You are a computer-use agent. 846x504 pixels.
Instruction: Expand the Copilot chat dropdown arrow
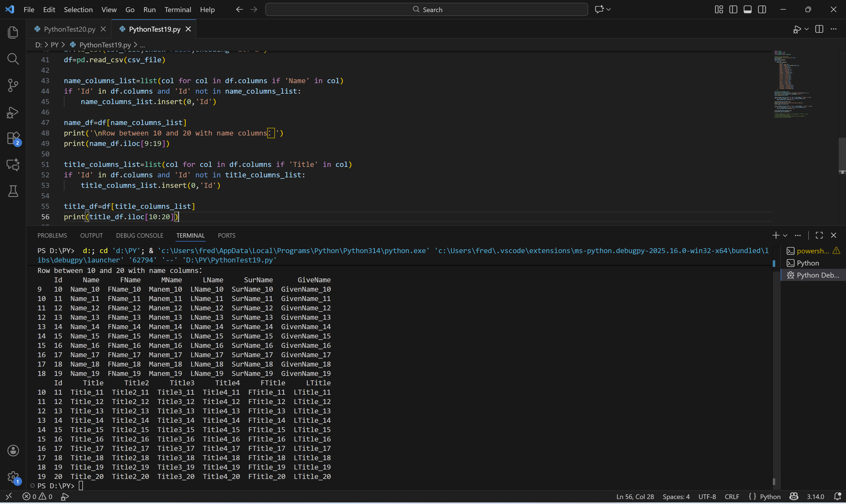point(609,10)
